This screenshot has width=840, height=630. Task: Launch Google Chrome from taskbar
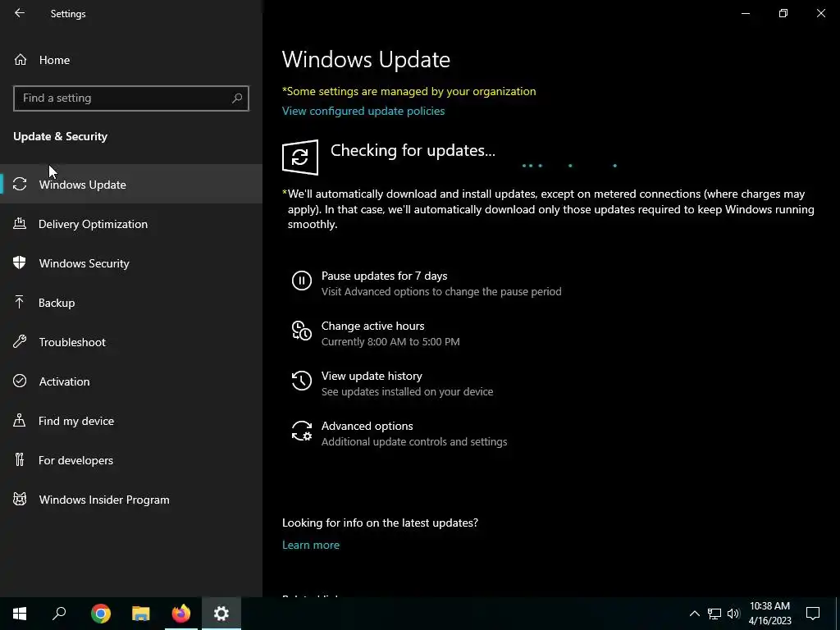pyautogui.click(x=101, y=614)
